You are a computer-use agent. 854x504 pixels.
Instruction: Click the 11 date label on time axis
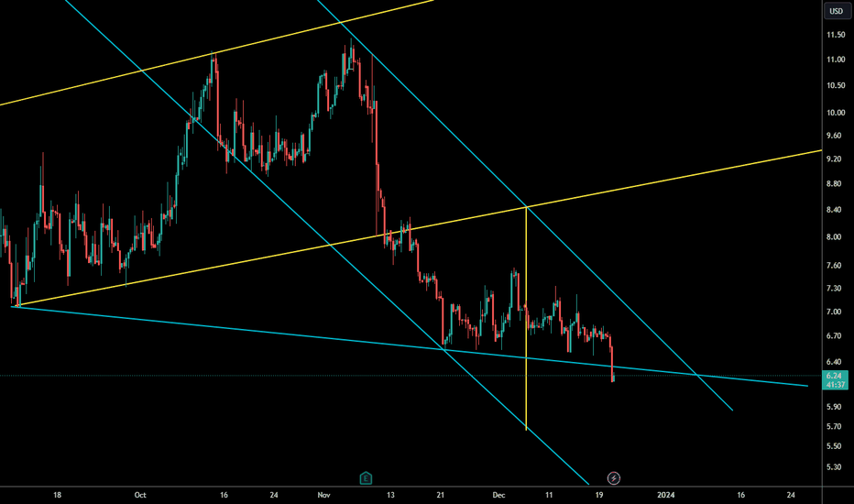[549, 495]
